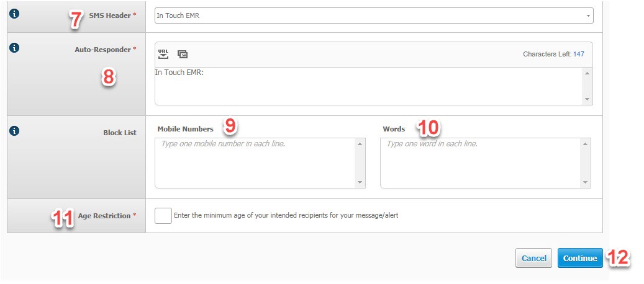Click the Auto-Responder scrollbar down arrow
The image size is (644, 284).
pos(587,99)
